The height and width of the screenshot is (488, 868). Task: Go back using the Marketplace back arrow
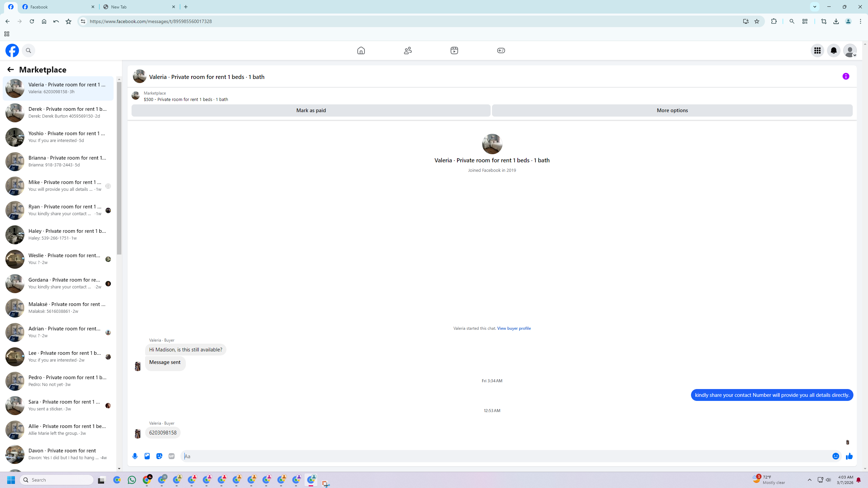point(11,69)
